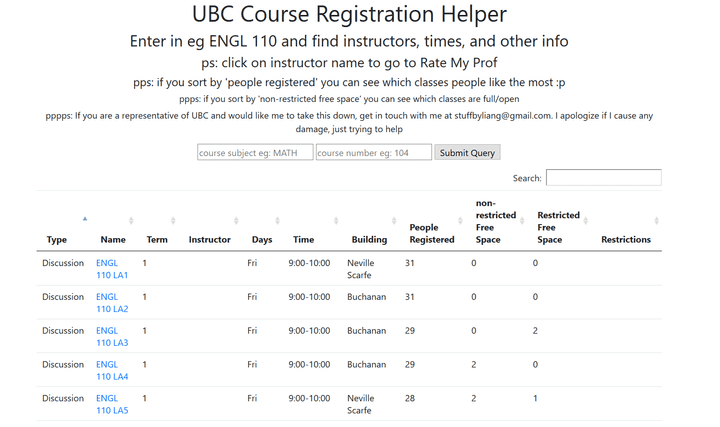Click UBC Course Registration Helper title
Viewport: 720px width, 427px height.
349,14
